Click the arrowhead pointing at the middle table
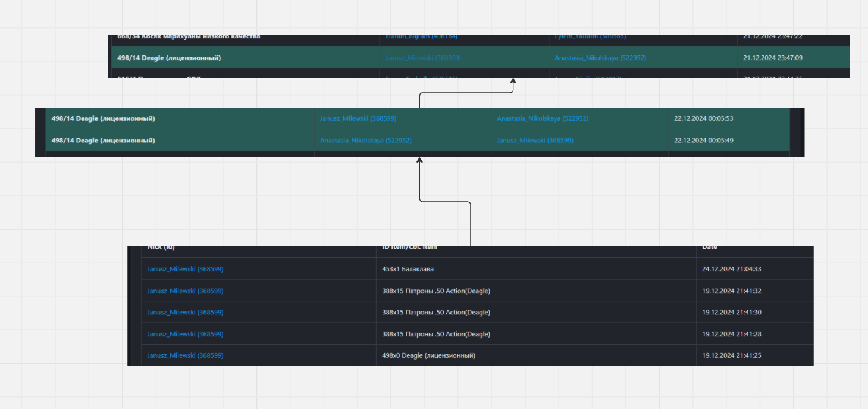Screen dimensions: 868x409 pos(419,160)
